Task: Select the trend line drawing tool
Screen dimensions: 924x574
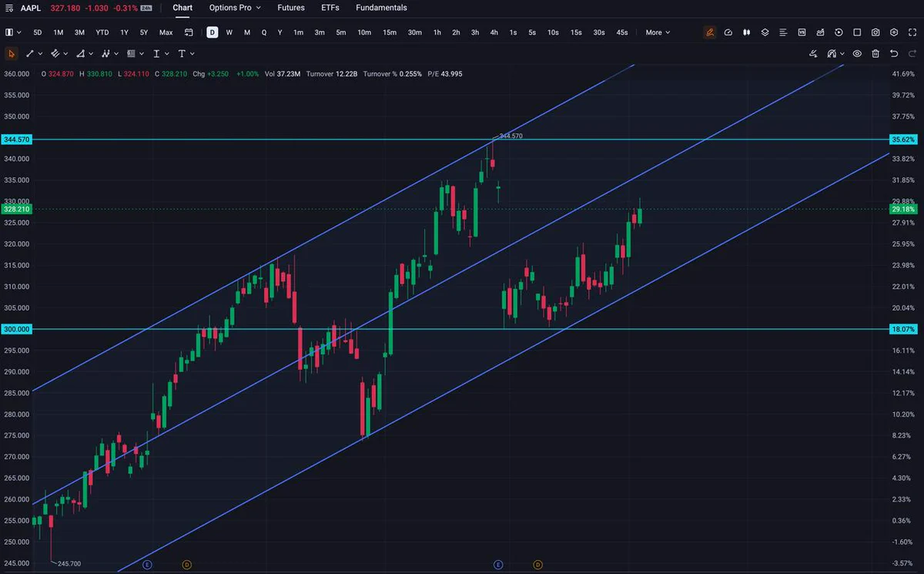Action: [30, 54]
